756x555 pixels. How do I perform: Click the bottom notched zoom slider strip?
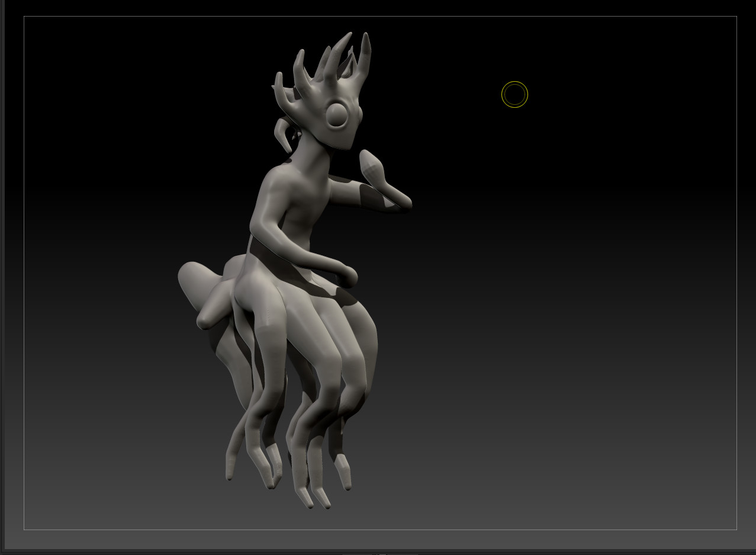coord(379,553)
